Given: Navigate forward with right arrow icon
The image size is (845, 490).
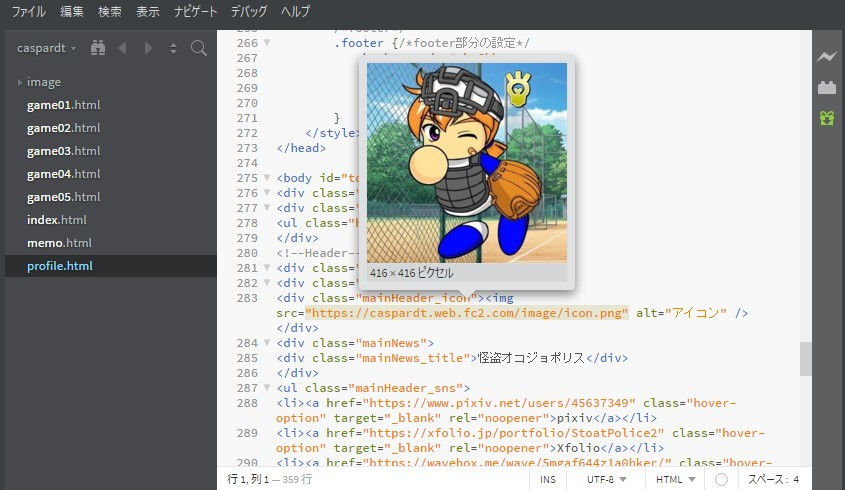Looking at the screenshot, I should coord(148,48).
